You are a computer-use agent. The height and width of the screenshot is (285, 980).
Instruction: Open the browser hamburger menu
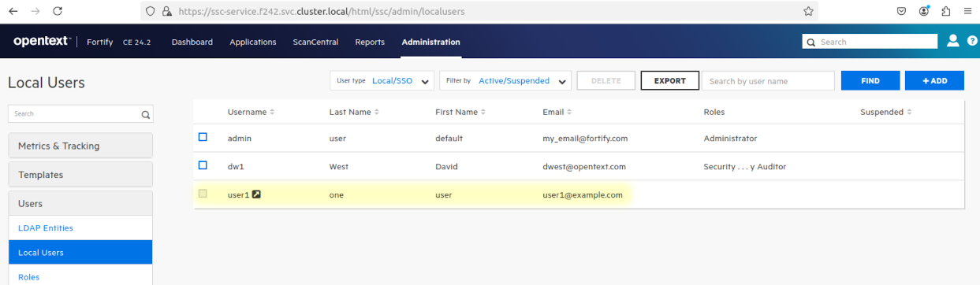(x=967, y=11)
